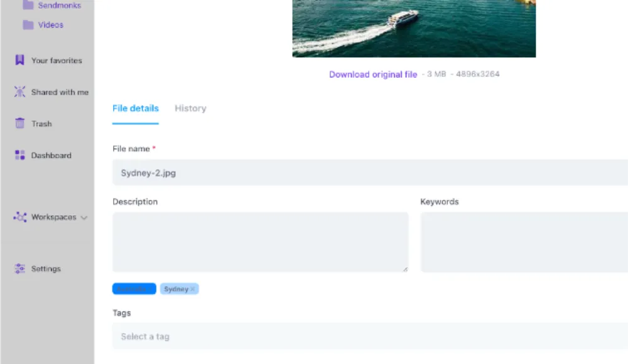Open the Settings page
Screen dimensions: 628x364
pyautogui.click(x=46, y=269)
